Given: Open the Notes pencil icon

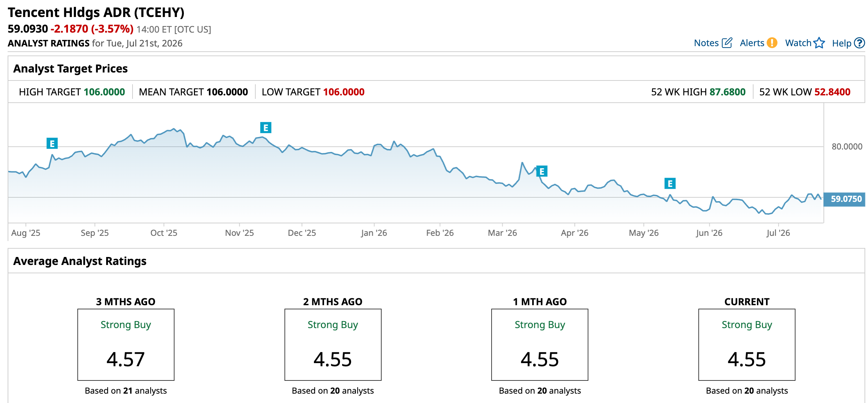Looking at the screenshot, I should [x=727, y=43].
